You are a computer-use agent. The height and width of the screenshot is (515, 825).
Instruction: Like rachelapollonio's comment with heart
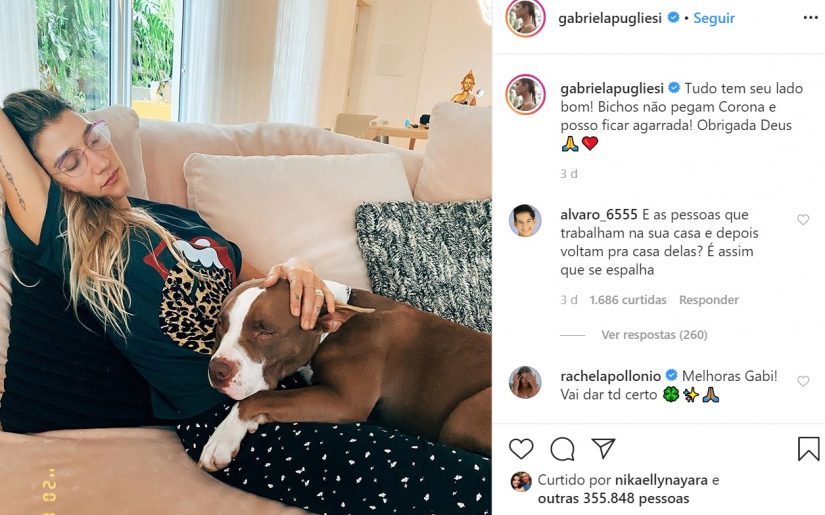803,381
